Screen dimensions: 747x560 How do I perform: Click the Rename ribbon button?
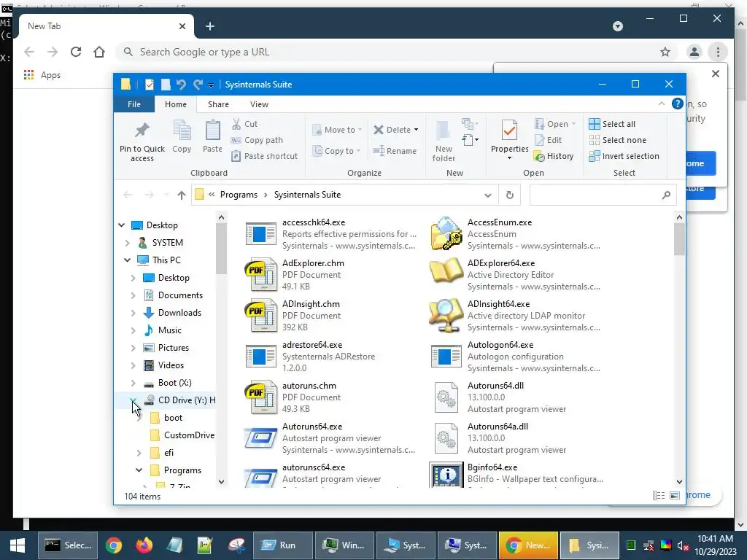pos(395,151)
